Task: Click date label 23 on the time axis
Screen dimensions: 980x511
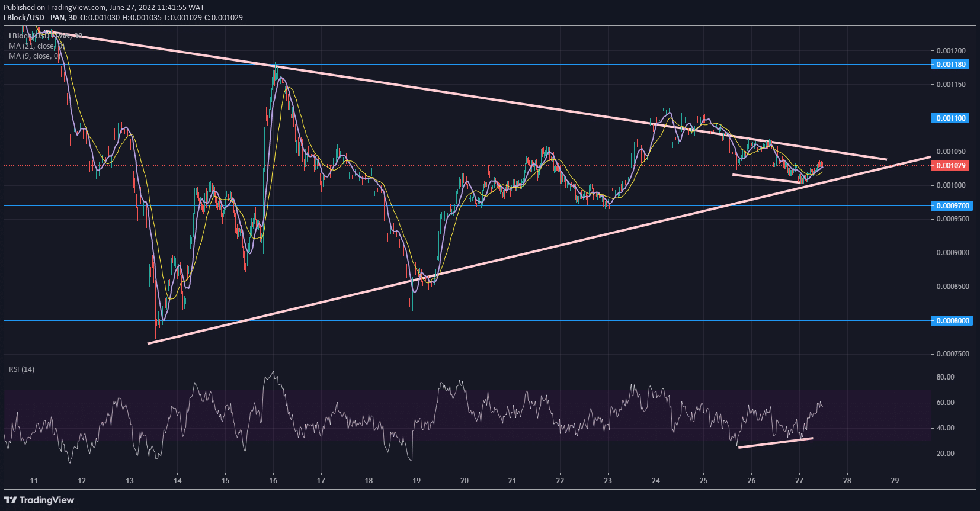Action: point(608,481)
